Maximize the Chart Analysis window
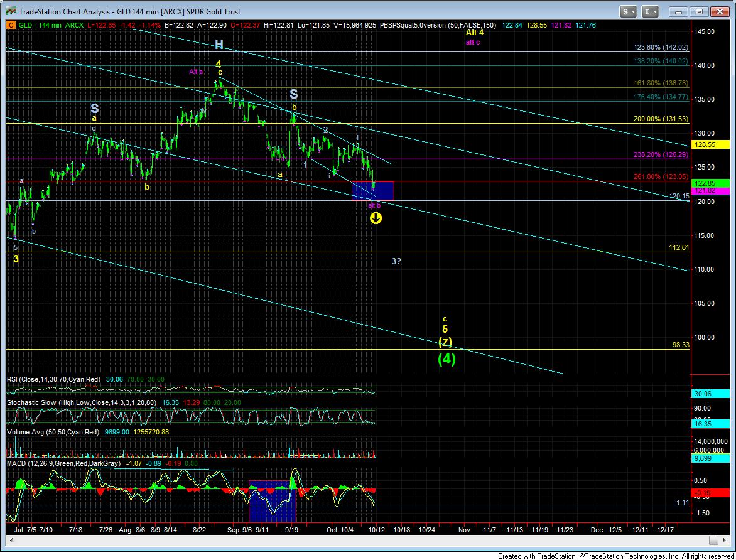The height and width of the screenshot is (560, 736). pyautogui.click(x=699, y=12)
